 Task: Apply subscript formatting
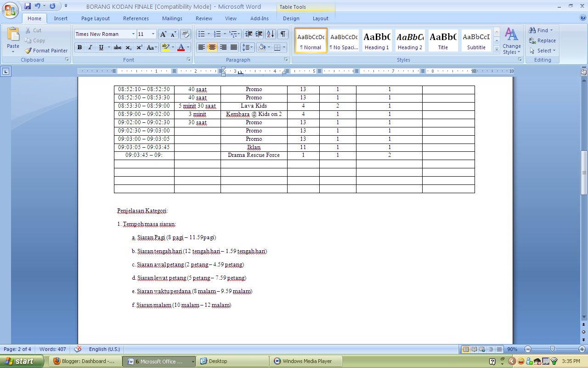[x=129, y=47]
